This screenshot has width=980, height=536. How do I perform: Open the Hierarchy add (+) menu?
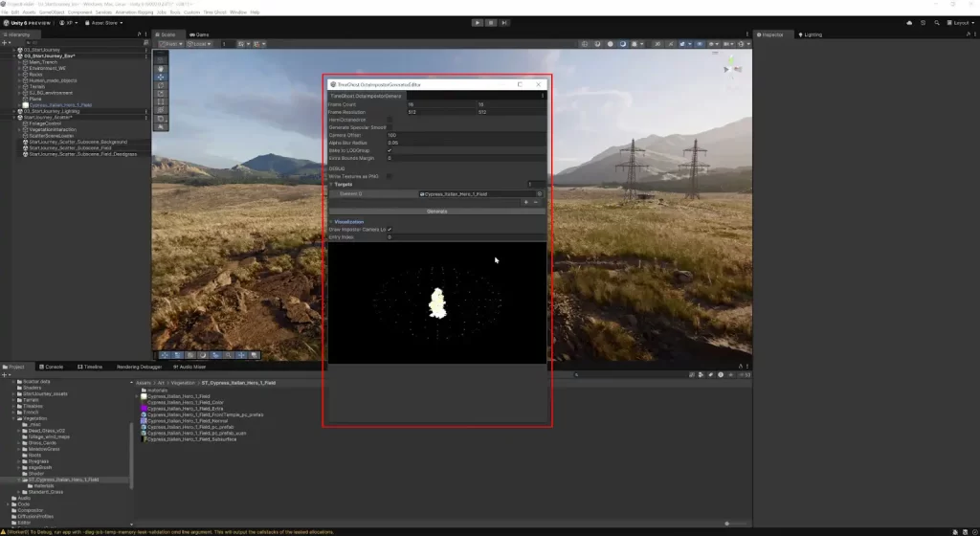[x=6, y=42]
